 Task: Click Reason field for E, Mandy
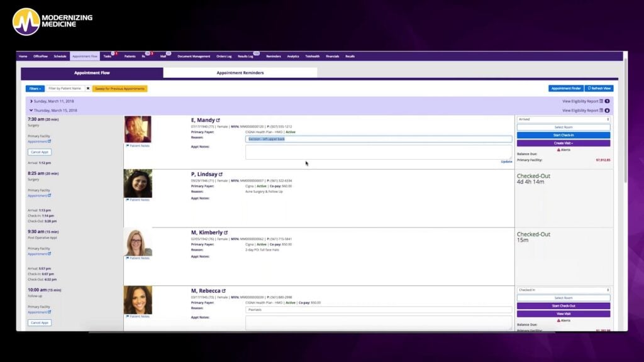pyautogui.click(x=379, y=139)
